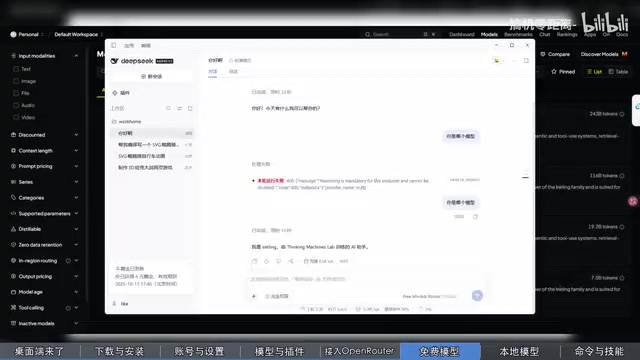This screenshot has height=360, width=640.
Task: Click the Discover Models button
Action: pos(604,54)
